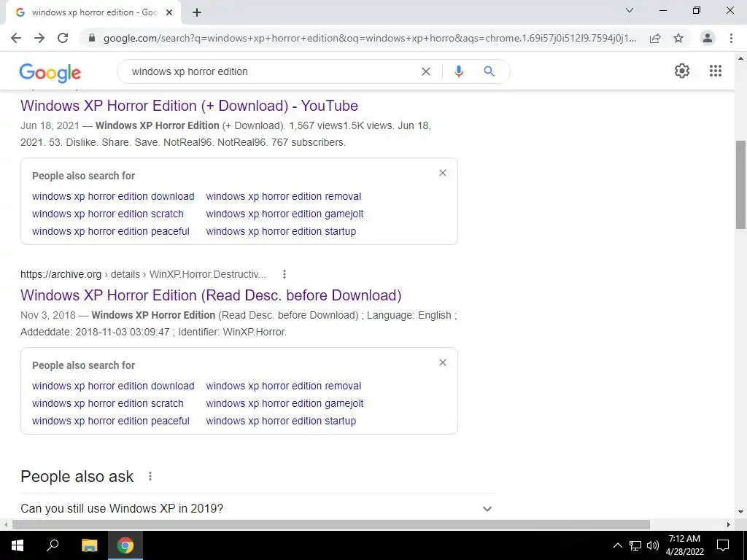Image resolution: width=747 pixels, height=560 pixels.
Task: Click the google.com address bar
Action: (x=369, y=38)
